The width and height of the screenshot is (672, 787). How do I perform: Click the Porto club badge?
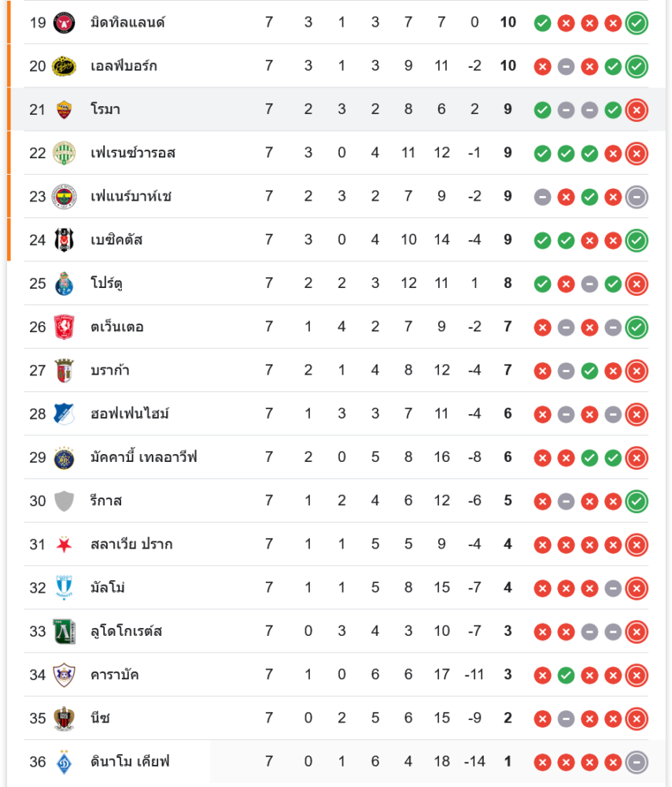[64, 283]
